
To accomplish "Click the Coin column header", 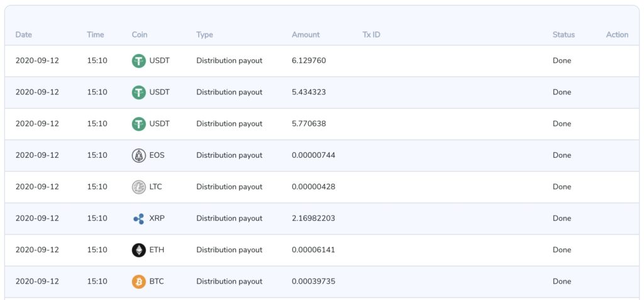I will click(140, 35).
